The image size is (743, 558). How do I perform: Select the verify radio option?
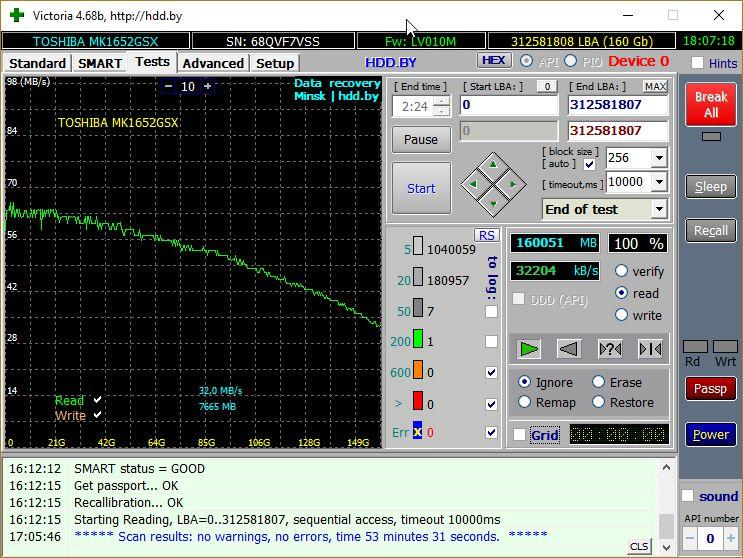tap(621, 271)
